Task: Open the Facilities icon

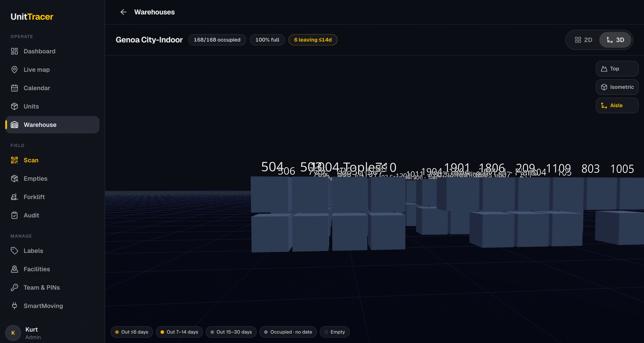Action: point(14,269)
